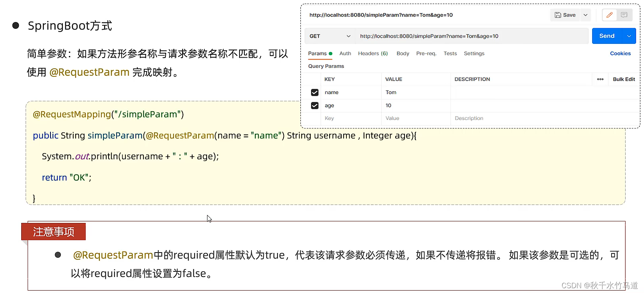Viewport: 644px width, 293px height.
Task: Click the pencil edit icon
Action: coord(610,15)
